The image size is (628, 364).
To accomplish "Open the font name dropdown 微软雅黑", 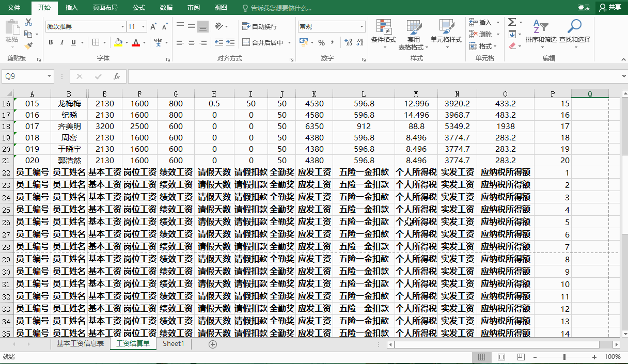I will [x=122, y=26].
